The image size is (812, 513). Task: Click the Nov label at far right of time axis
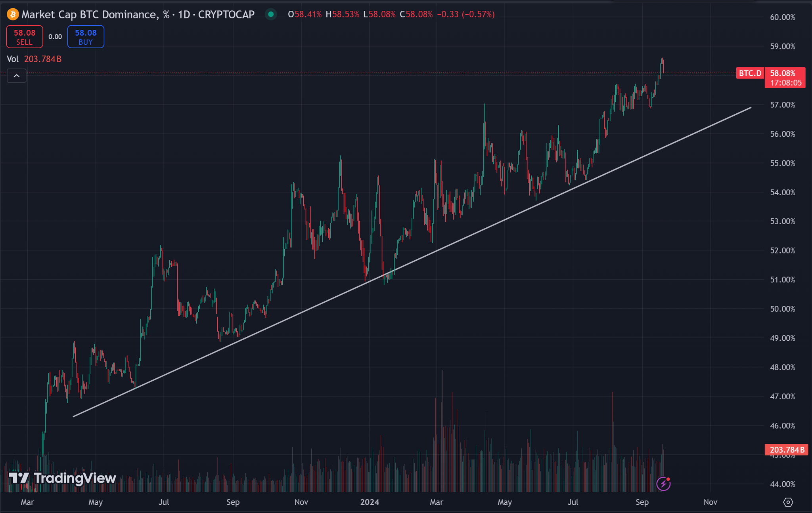point(710,502)
